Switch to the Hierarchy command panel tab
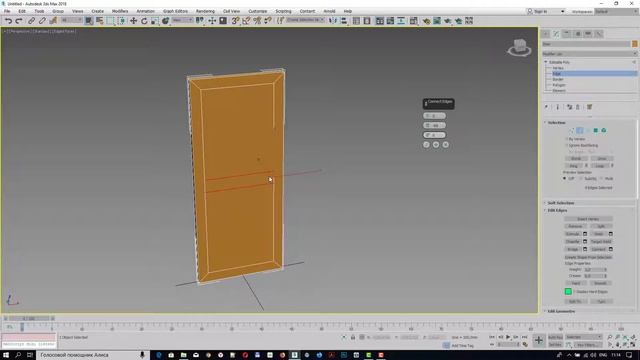Image resolution: width=640 pixels, height=360 pixels. 567,33
